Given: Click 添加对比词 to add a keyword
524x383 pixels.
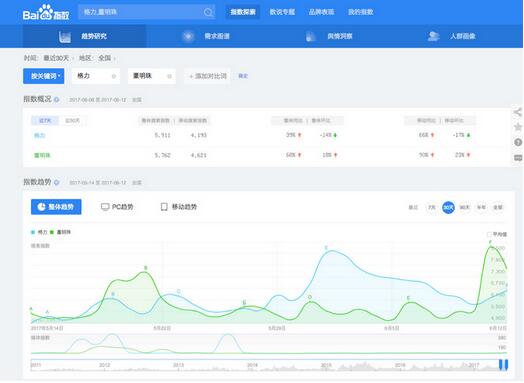Looking at the screenshot, I should click(x=208, y=76).
